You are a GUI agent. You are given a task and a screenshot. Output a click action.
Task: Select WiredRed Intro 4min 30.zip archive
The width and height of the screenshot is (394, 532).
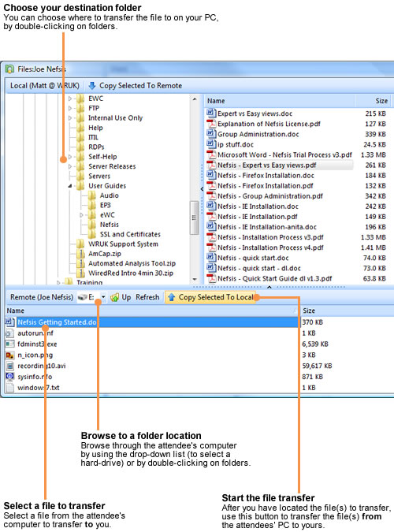click(131, 273)
